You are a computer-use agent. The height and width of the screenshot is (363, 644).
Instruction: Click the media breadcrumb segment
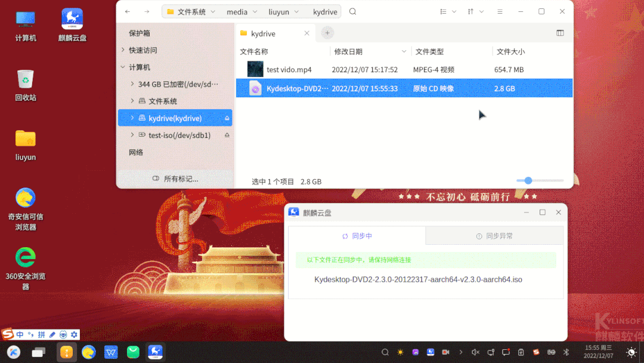[x=237, y=11]
